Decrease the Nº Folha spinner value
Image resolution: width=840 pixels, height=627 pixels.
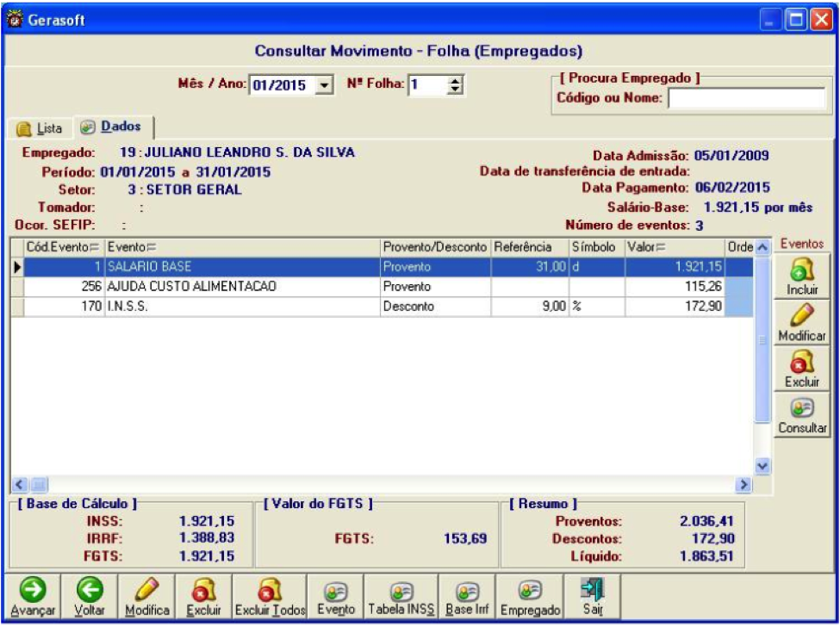(x=455, y=90)
